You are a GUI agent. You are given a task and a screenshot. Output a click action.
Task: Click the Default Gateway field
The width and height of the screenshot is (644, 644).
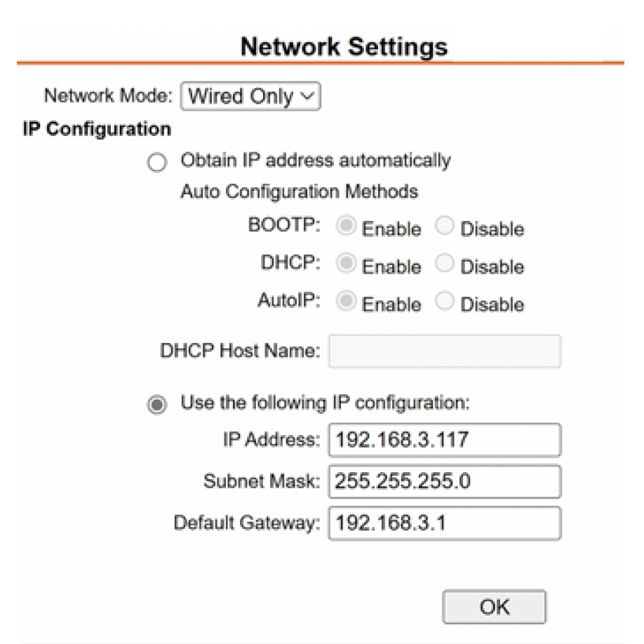tap(444, 523)
